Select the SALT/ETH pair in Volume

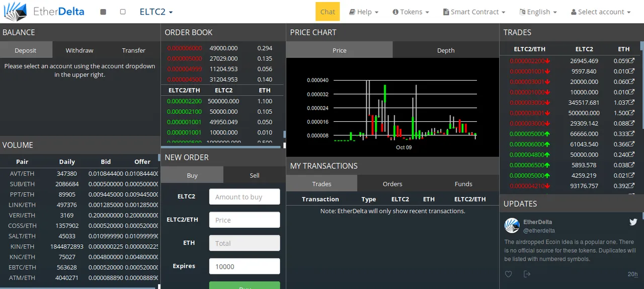tap(22, 236)
